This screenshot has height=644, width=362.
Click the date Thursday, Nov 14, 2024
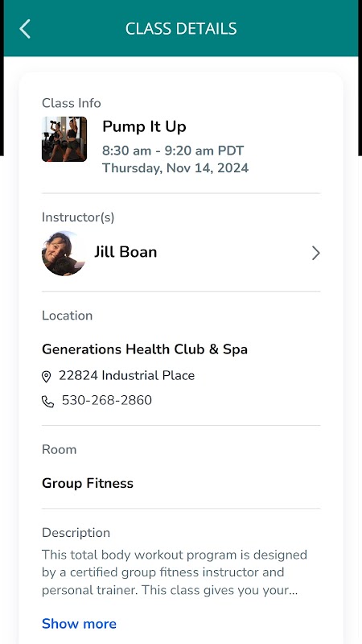tap(175, 168)
